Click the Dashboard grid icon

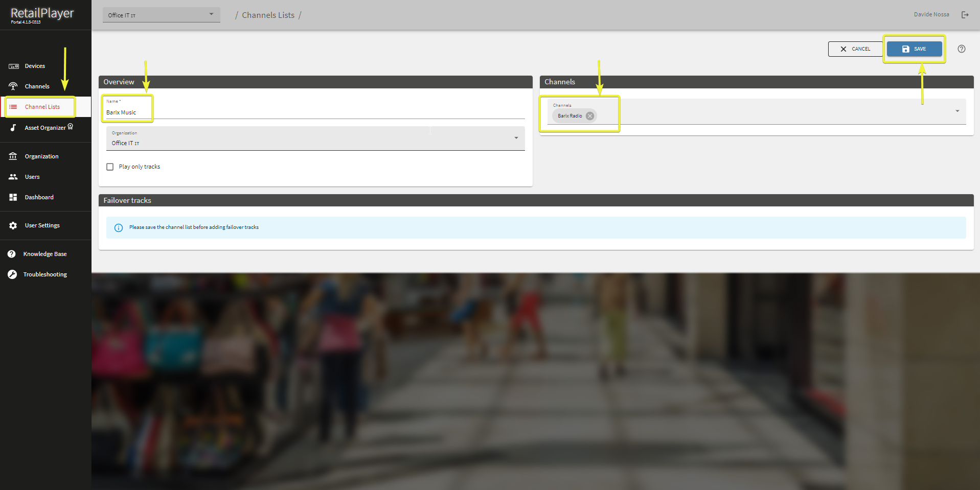pyautogui.click(x=13, y=197)
